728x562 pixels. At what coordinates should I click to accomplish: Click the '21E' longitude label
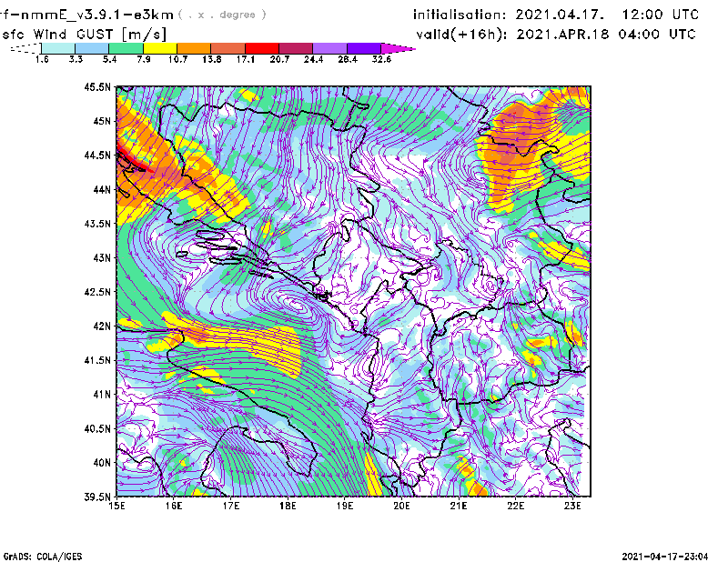pyautogui.click(x=459, y=506)
